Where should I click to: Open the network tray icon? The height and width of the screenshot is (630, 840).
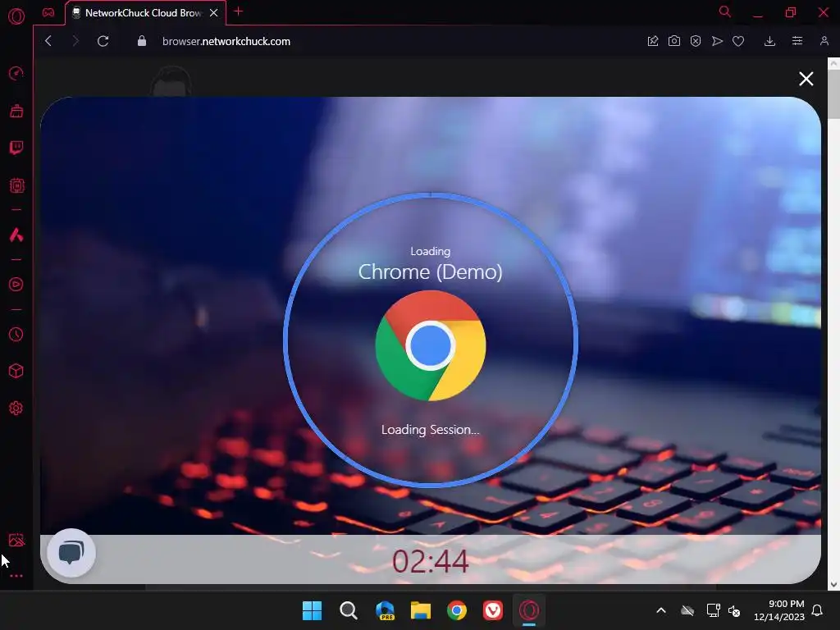(x=713, y=610)
